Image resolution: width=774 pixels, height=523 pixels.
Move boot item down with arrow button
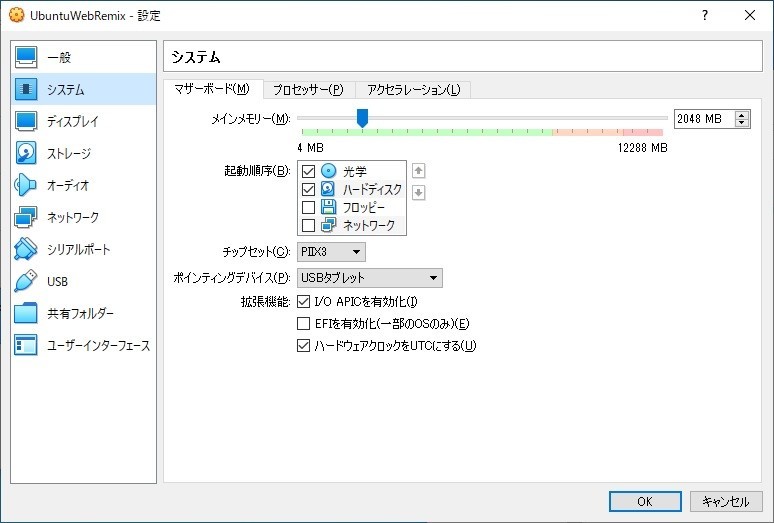[419, 192]
